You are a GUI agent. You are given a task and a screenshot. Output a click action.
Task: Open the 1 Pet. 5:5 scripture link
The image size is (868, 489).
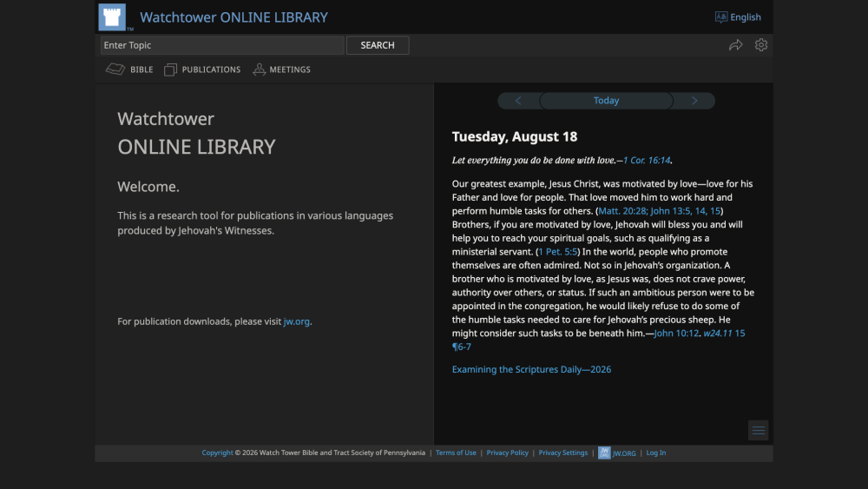558,252
